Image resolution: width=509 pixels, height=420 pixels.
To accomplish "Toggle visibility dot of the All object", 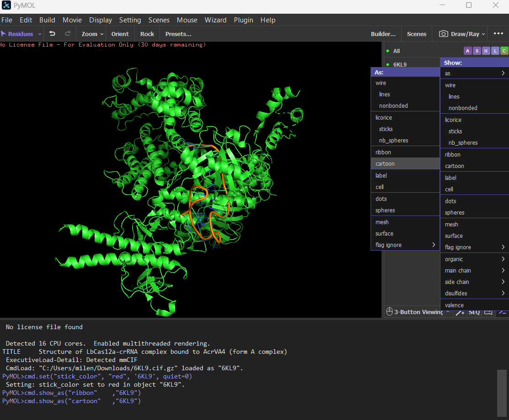I will pyautogui.click(x=387, y=51).
